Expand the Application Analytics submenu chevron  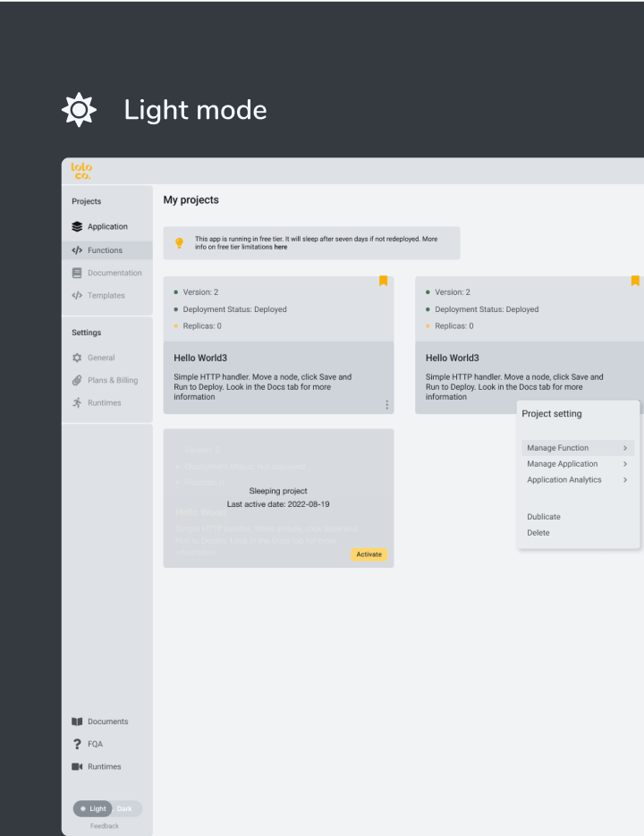point(624,480)
